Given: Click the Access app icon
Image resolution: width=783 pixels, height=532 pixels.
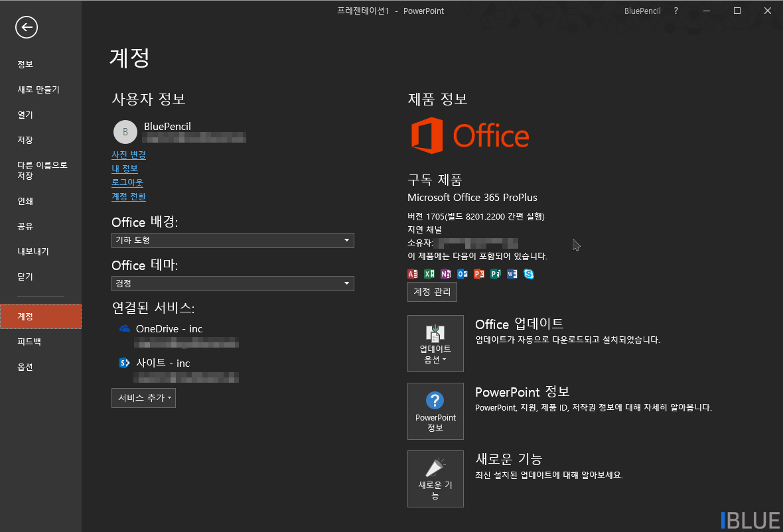Looking at the screenshot, I should point(413,273).
